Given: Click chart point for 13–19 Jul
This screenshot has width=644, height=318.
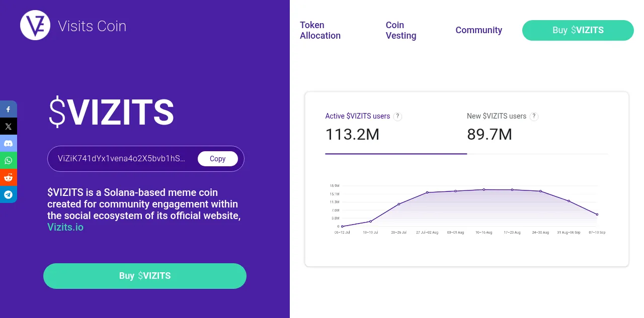Looking at the screenshot, I should tap(371, 222).
